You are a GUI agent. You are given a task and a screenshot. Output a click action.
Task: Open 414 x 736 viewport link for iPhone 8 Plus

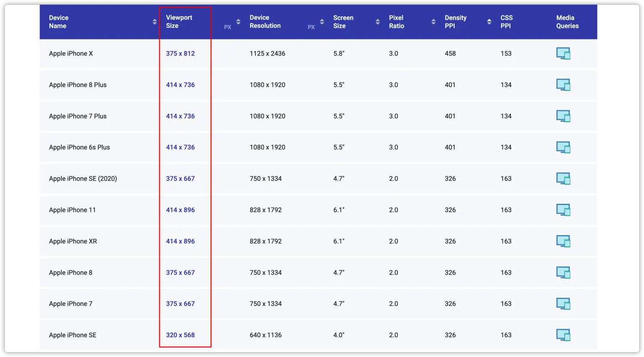point(180,85)
